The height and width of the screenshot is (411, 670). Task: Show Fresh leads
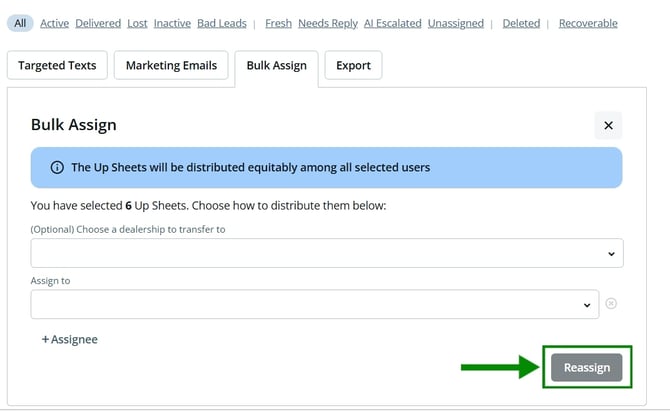click(278, 23)
